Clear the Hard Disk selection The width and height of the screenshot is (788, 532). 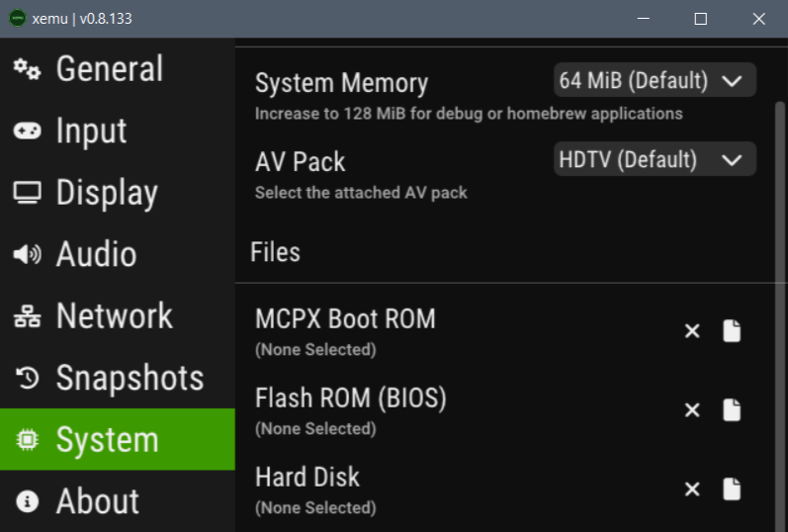(692, 489)
